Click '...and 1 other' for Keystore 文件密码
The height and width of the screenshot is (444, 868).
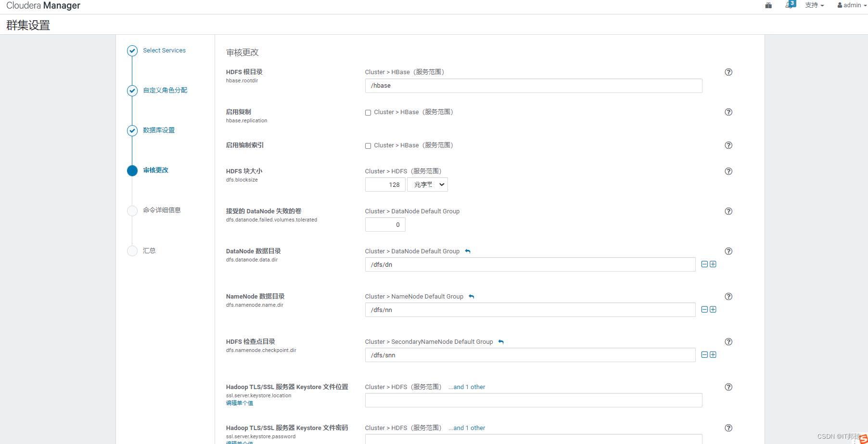(467, 428)
